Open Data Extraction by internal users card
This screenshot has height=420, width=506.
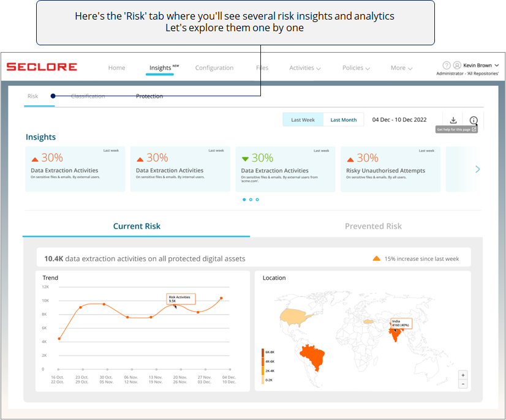click(x=180, y=169)
